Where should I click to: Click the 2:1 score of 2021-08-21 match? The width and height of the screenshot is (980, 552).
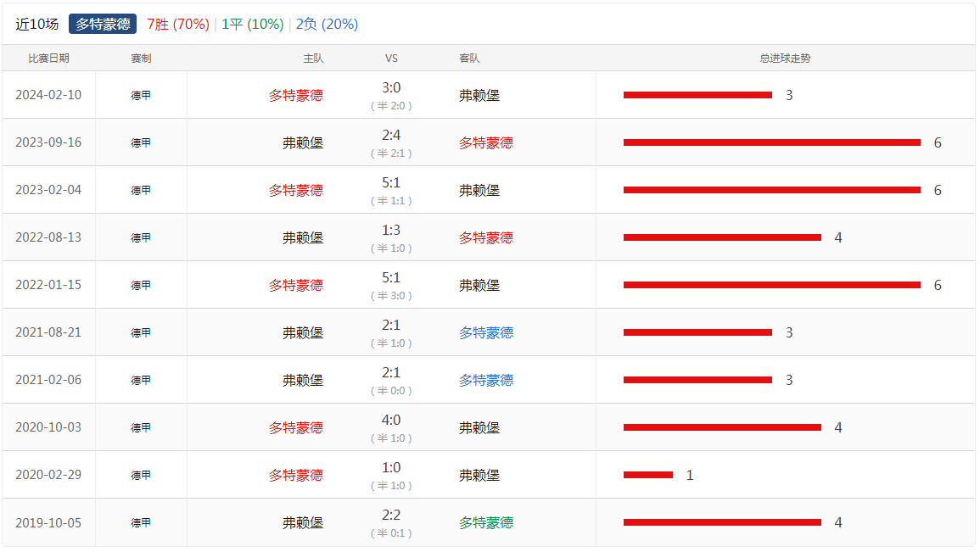[x=391, y=326]
